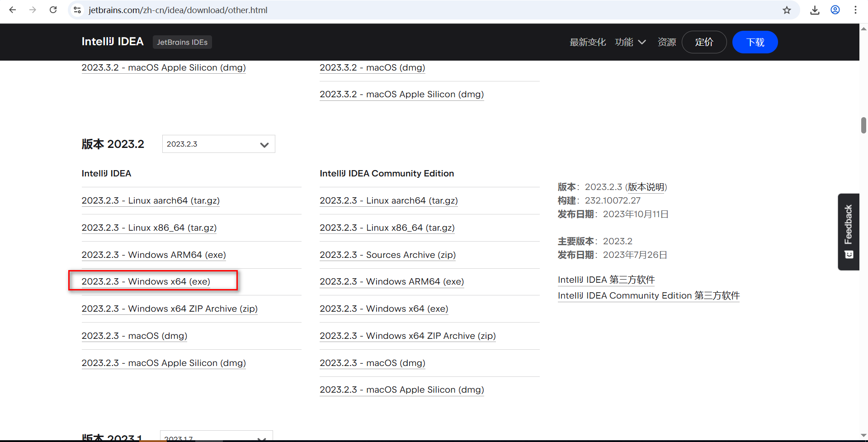Download IDEA 2023.2.3 Windows ARM64 exe

coord(154,255)
